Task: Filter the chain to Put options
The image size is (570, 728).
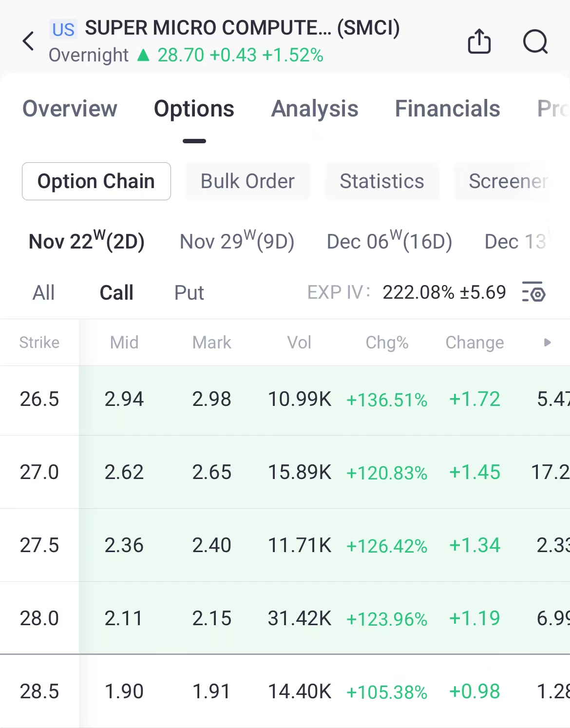Action: click(189, 293)
